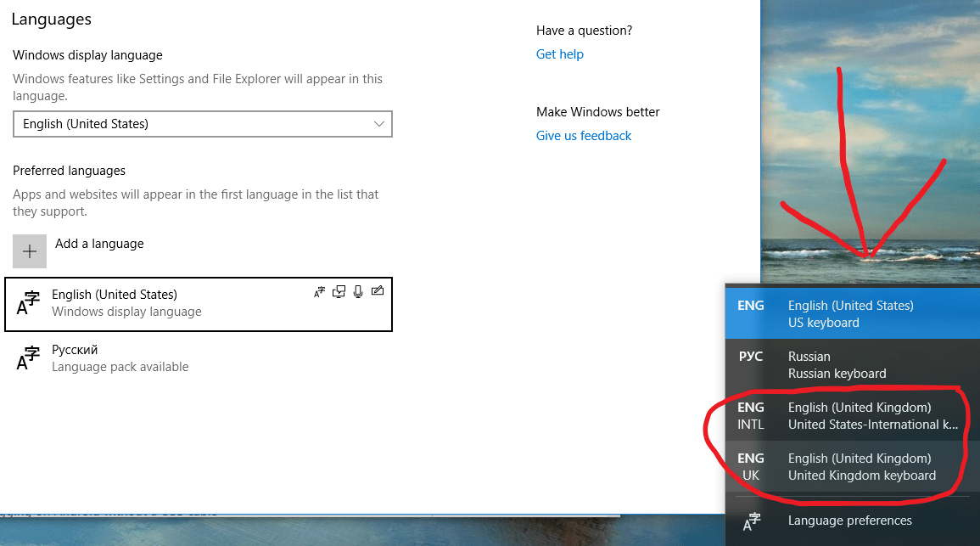Open Language preferences from the flyout

point(849,520)
